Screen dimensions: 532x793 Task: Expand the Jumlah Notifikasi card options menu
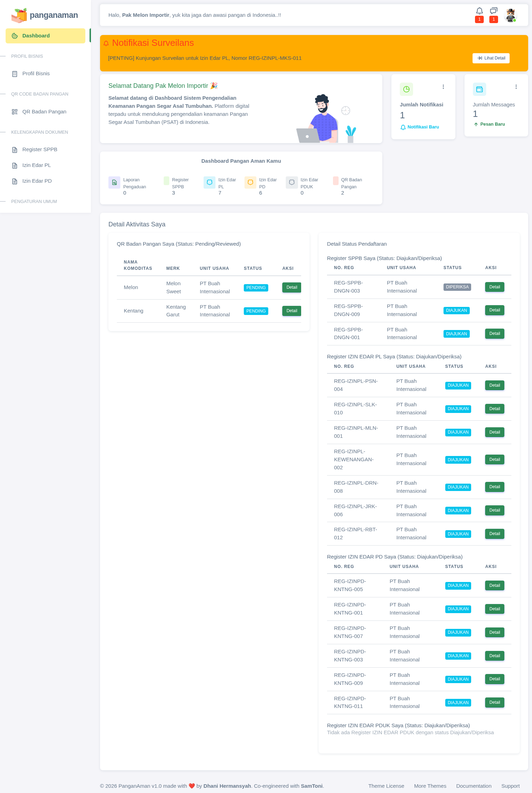[443, 87]
